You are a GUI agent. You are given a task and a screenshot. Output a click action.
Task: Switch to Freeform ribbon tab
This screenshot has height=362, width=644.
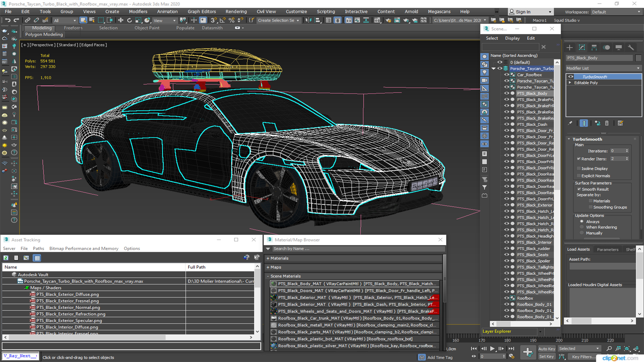pos(73,28)
